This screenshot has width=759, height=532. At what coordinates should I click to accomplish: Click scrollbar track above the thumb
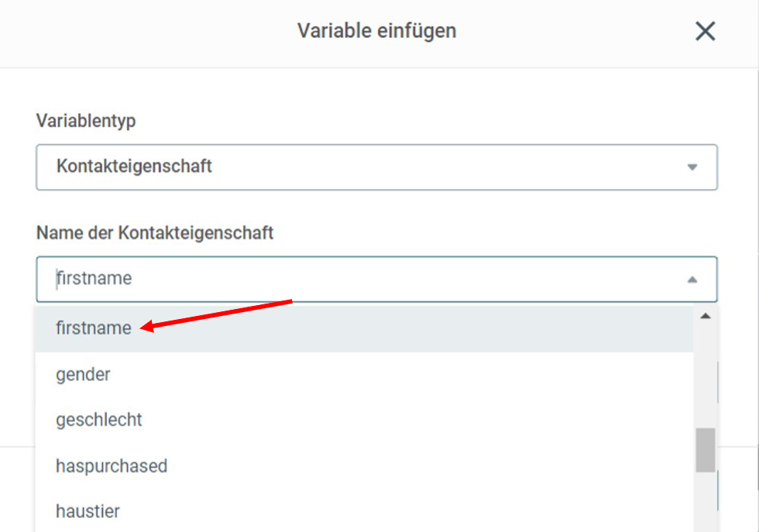tap(706, 375)
